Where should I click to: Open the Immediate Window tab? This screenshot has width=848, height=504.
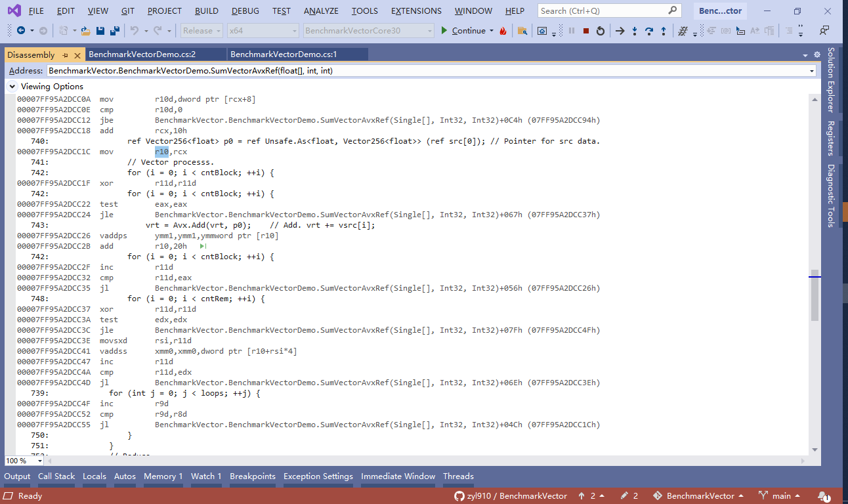coord(398,476)
